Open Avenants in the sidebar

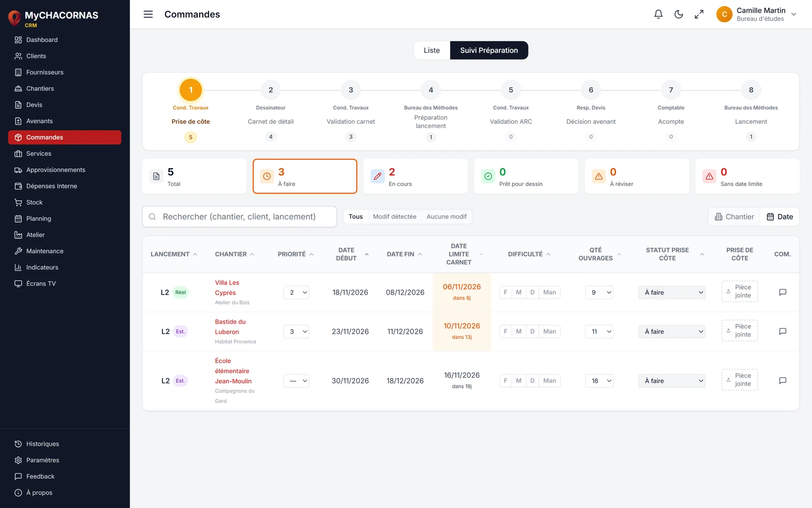[x=64, y=121]
